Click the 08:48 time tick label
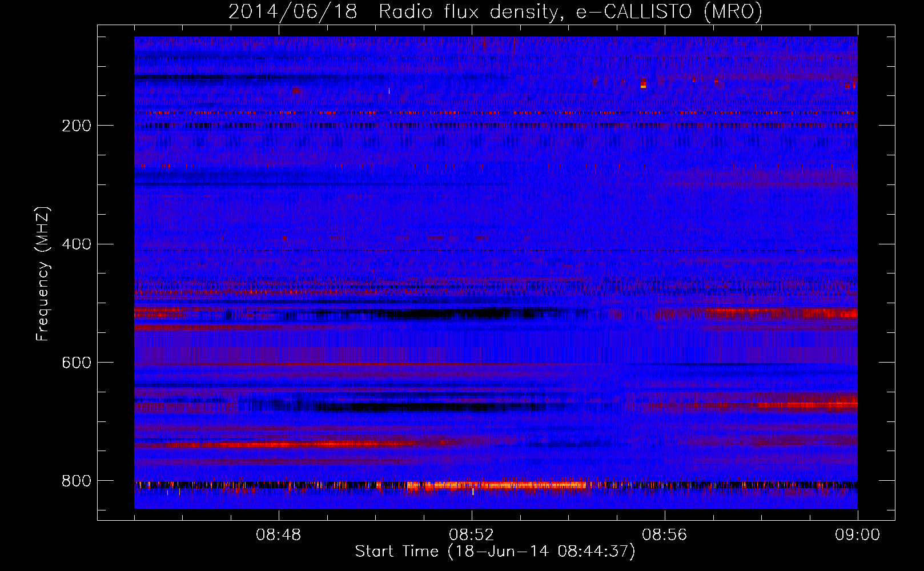Viewport: 924px width, 571px height. pyautogui.click(x=279, y=535)
